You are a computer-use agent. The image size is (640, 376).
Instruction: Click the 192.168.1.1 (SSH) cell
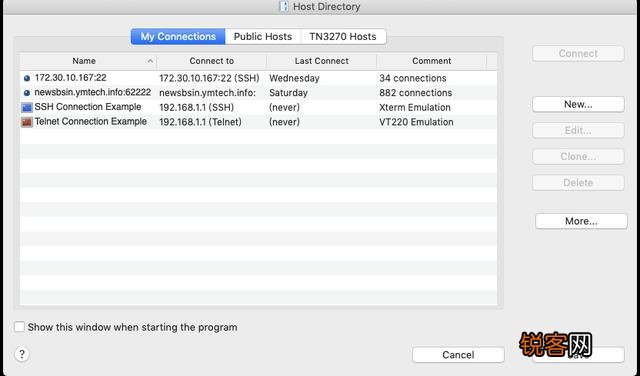tap(196, 107)
